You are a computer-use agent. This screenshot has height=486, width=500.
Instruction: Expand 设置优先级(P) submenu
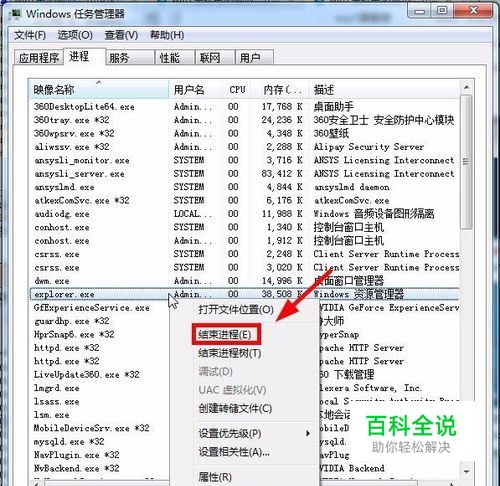255,433
